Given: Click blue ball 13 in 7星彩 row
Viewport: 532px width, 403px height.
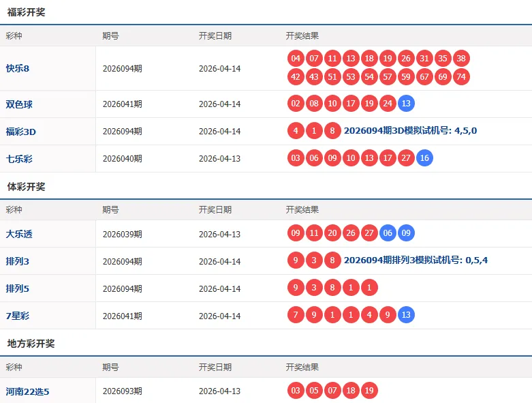Looking at the screenshot, I should tap(406, 315).
